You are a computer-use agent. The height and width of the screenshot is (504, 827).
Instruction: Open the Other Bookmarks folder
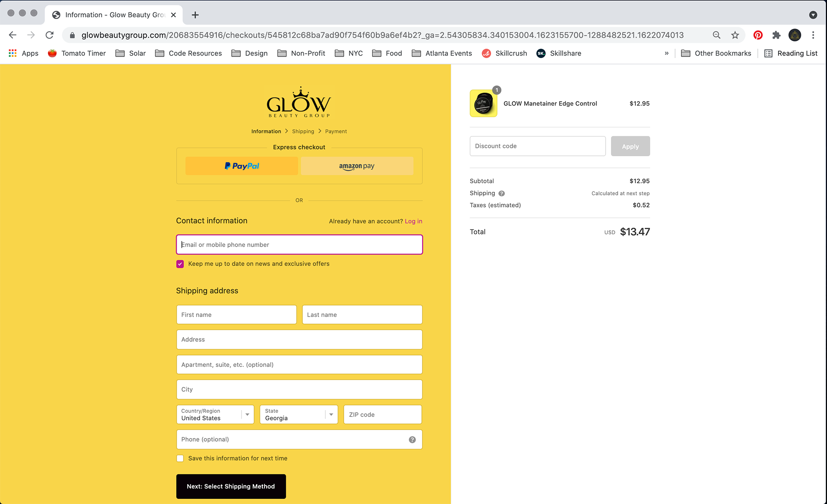[716, 53]
